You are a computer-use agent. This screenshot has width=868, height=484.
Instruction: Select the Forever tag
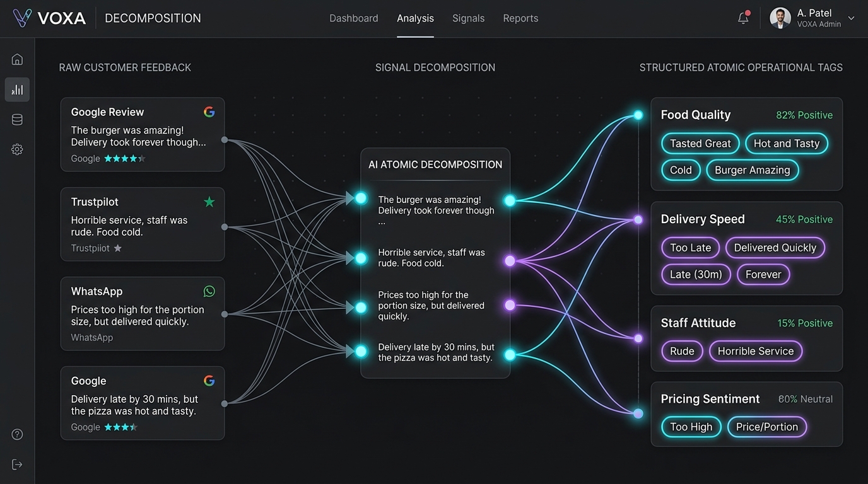click(x=763, y=274)
